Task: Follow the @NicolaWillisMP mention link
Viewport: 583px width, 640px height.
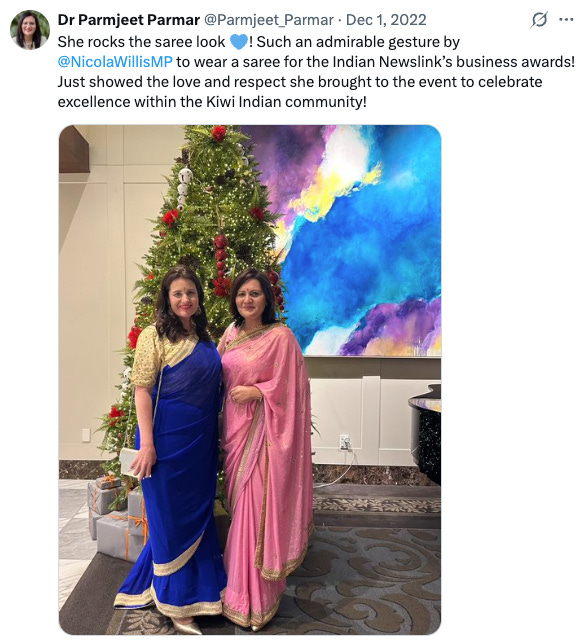Action: coord(115,62)
